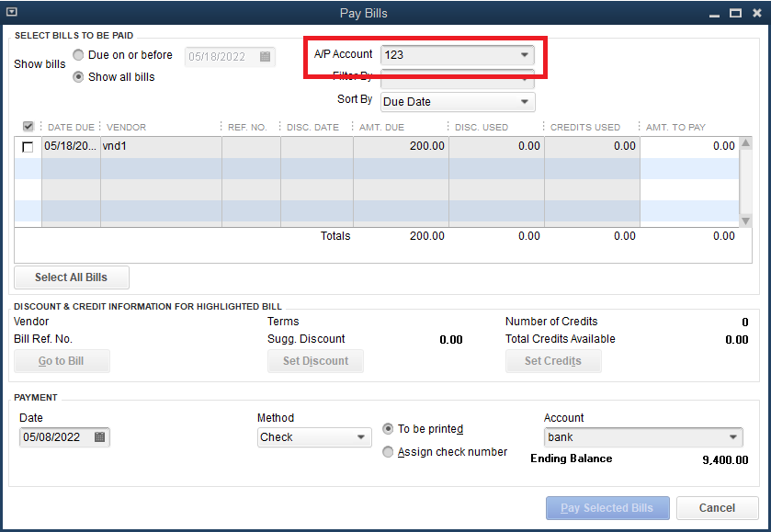Select 'Show all bills' radio button
Viewport: 771px width, 532px height.
[79, 77]
